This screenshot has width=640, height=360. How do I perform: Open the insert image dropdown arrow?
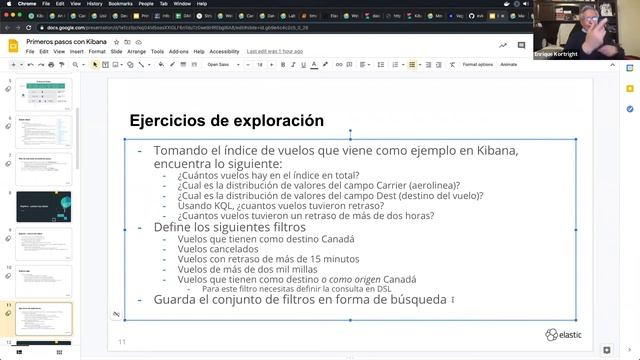(x=121, y=64)
